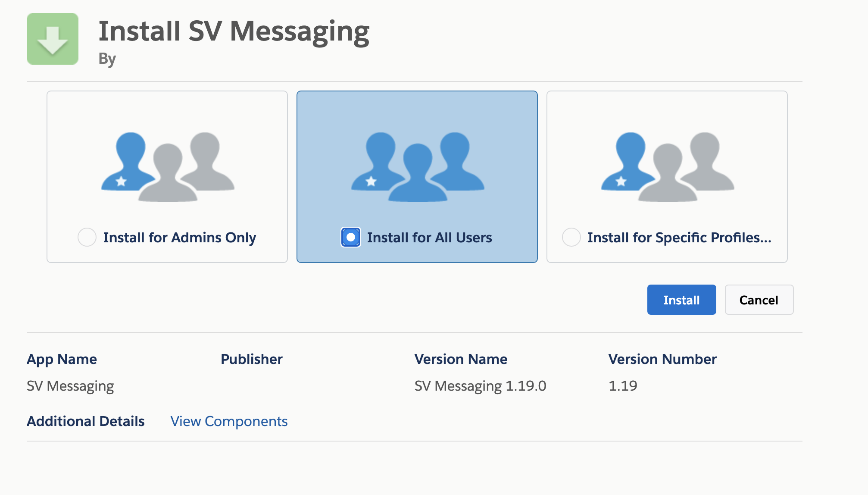
Task: Click the App Name column label
Action: pyautogui.click(x=62, y=359)
